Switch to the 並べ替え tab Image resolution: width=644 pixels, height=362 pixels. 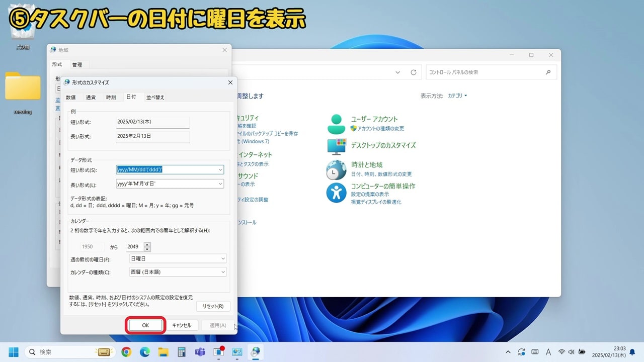click(x=155, y=98)
